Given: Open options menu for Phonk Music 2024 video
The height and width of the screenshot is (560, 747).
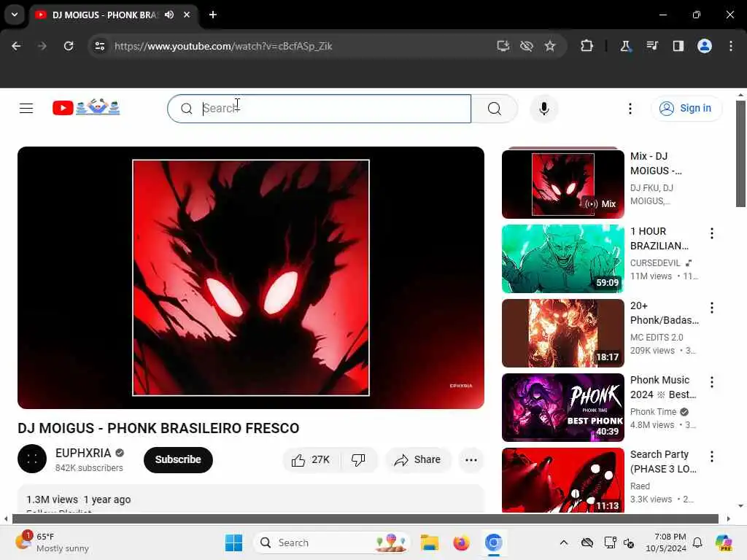Looking at the screenshot, I should (x=712, y=382).
